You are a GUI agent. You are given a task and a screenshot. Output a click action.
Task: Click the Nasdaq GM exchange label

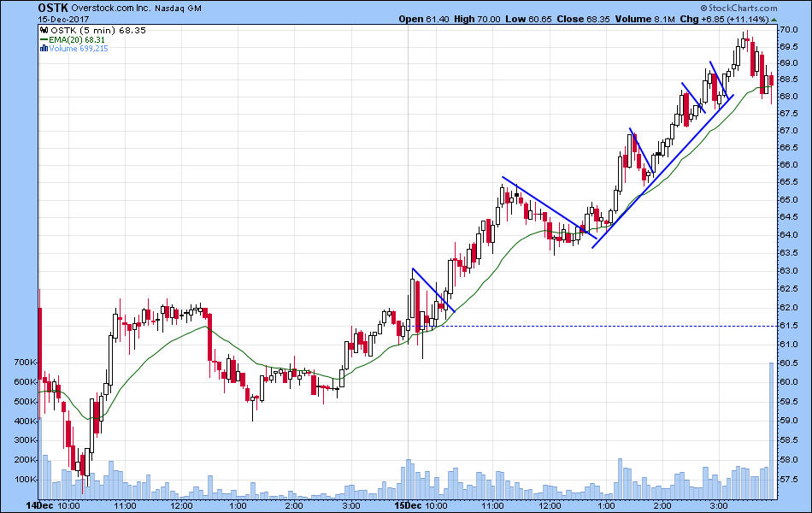click(179, 9)
